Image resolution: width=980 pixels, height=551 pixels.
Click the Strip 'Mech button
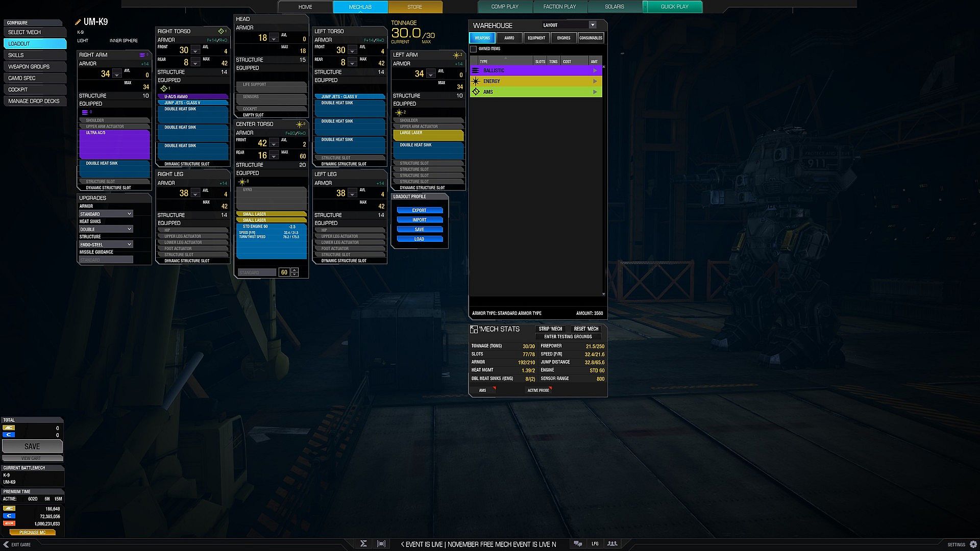click(550, 329)
